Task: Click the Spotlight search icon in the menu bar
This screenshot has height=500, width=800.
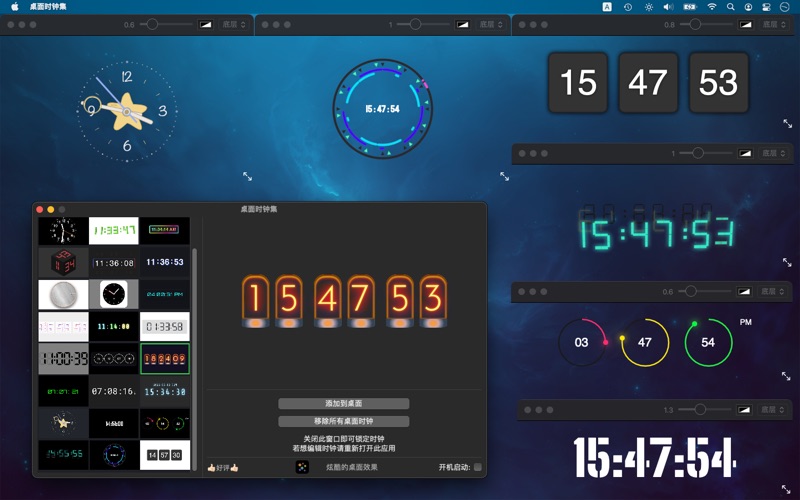Action: (x=731, y=7)
